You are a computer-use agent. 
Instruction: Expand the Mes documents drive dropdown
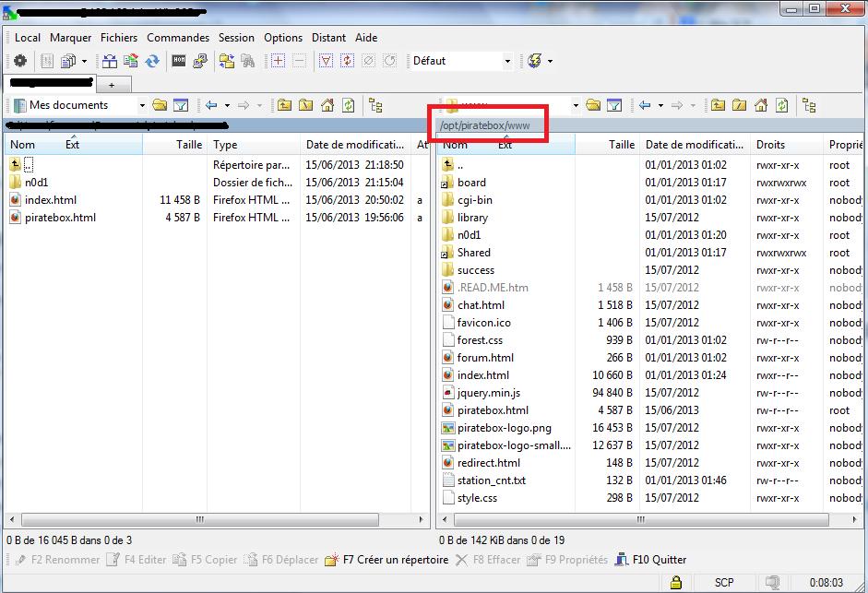tap(142, 106)
